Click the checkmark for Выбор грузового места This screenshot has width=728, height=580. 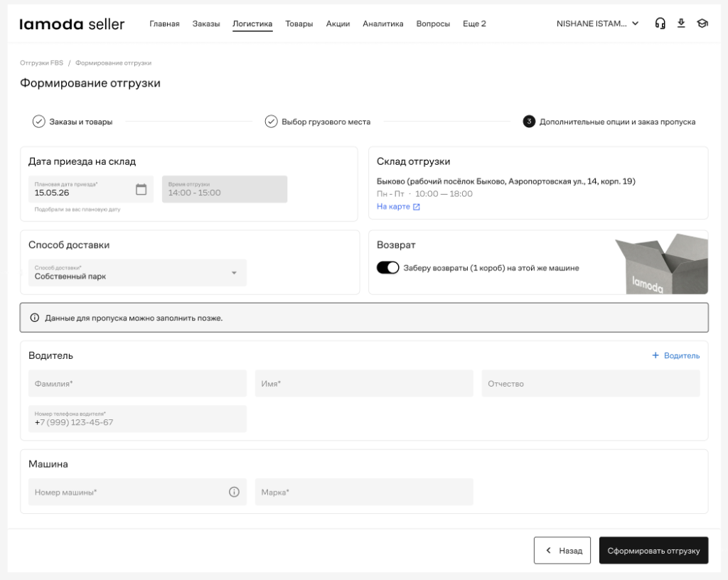(271, 122)
